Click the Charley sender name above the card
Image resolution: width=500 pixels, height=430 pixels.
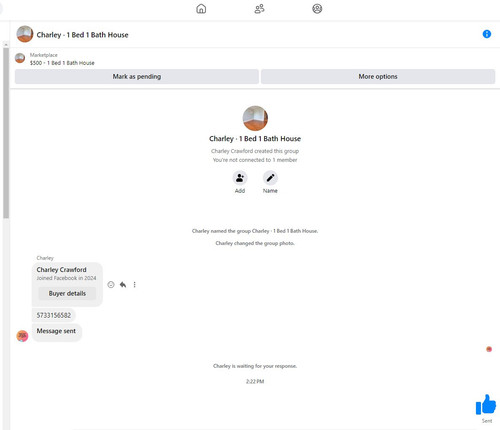point(45,258)
